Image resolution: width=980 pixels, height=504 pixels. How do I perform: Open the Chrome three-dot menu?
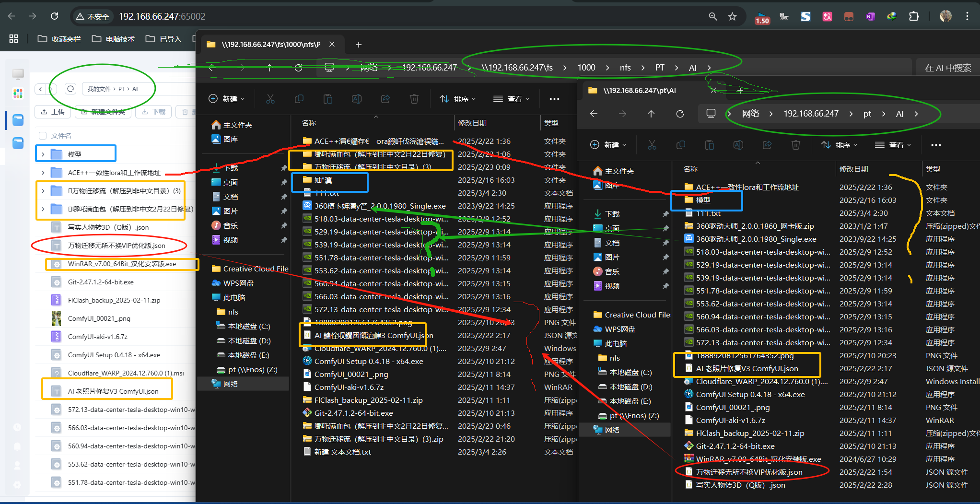tap(967, 16)
